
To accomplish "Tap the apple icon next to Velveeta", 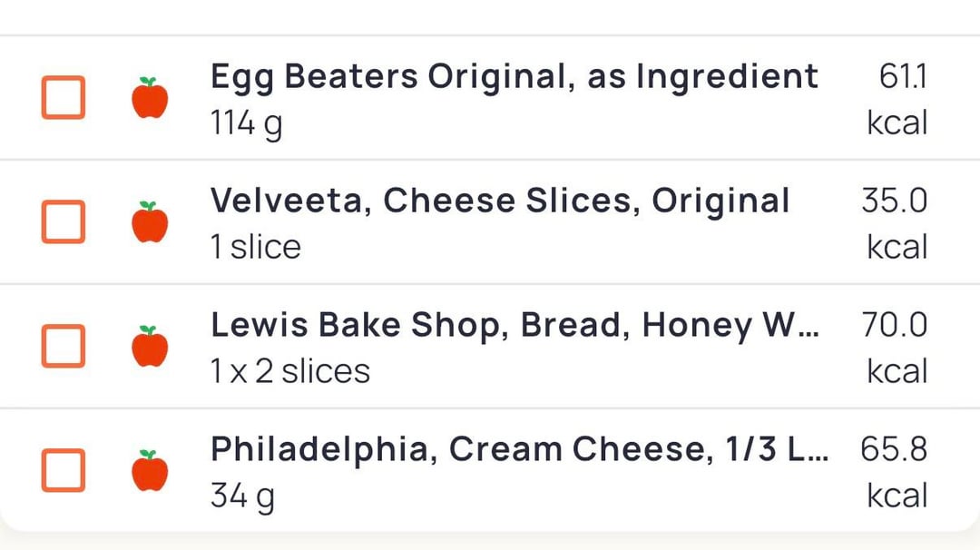I will [150, 222].
